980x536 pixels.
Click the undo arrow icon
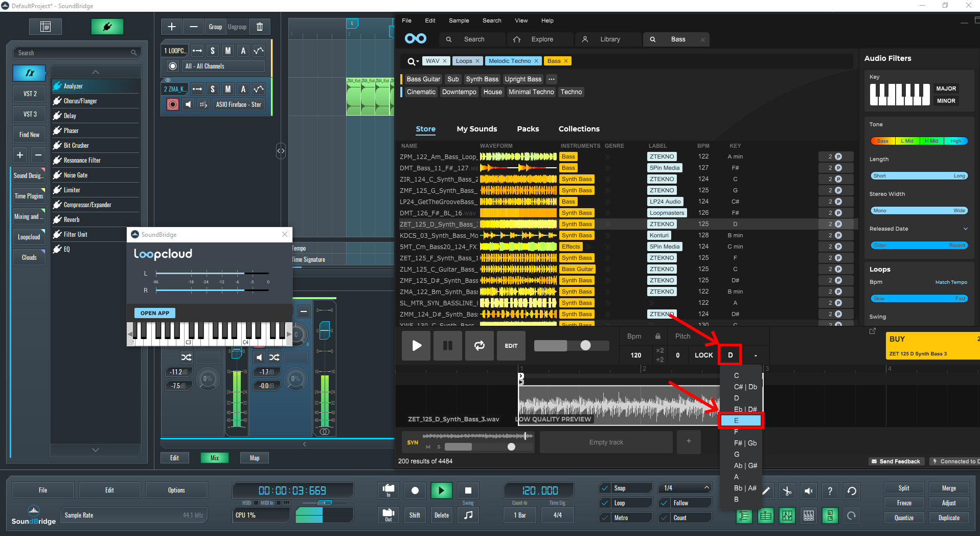click(852, 491)
